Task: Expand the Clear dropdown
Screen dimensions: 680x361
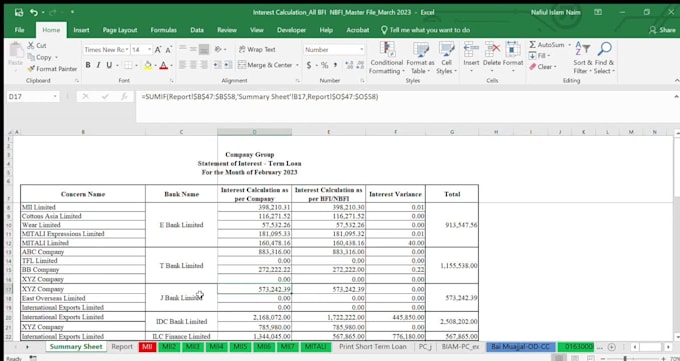Action: 555,67
